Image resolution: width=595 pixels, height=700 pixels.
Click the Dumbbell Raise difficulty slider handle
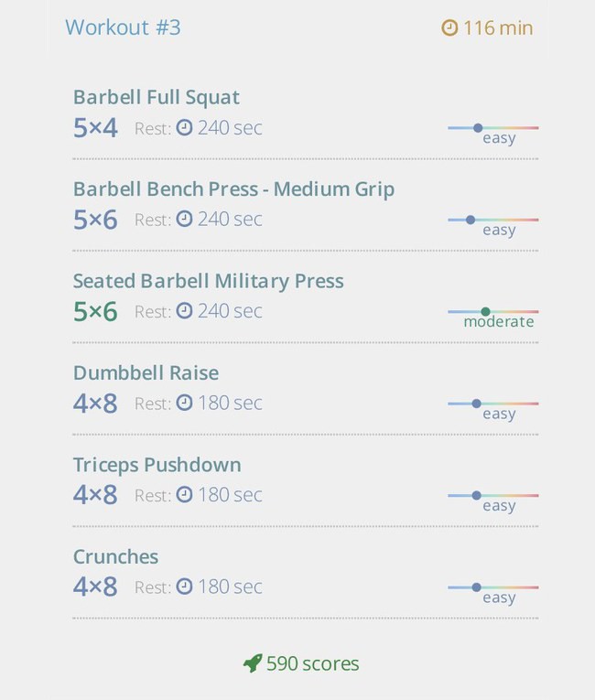tap(477, 404)
